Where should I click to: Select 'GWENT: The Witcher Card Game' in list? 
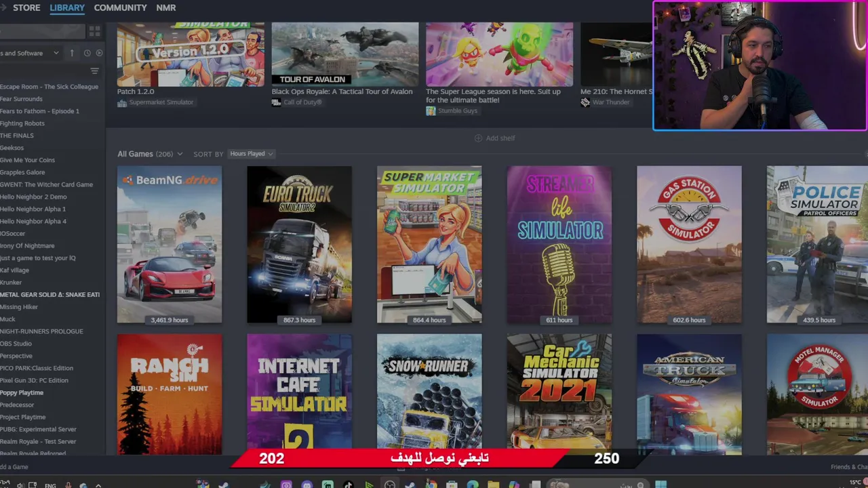[x=46, y=184]
